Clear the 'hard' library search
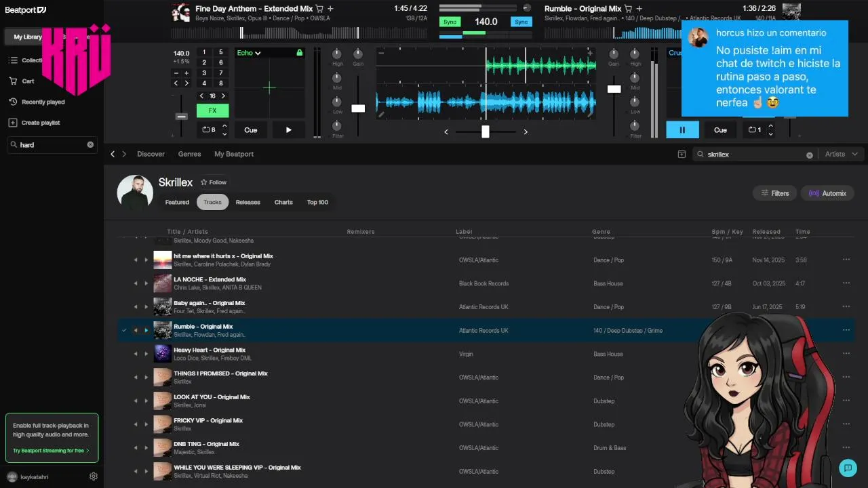The height and width of the screenshot is (488, 868). pos(90,144)
